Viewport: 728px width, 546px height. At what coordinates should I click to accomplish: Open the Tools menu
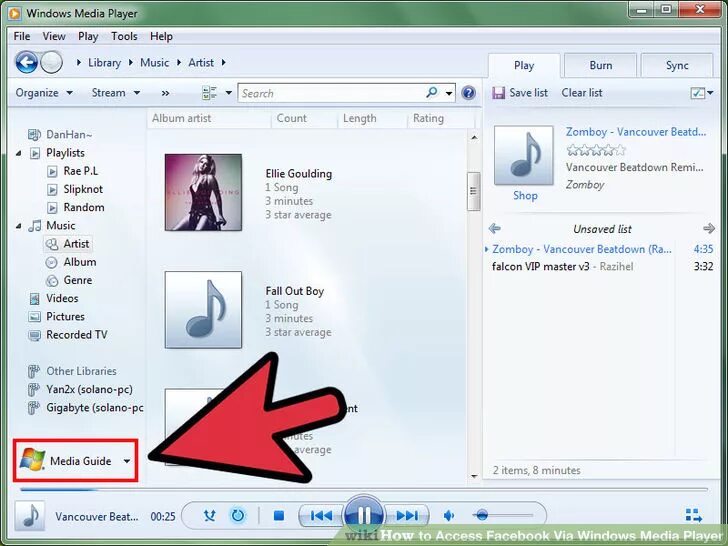click(124, 36)
